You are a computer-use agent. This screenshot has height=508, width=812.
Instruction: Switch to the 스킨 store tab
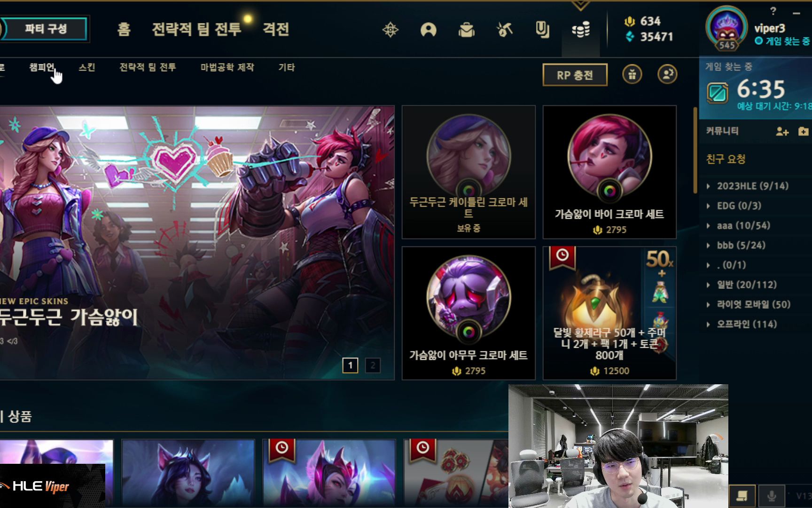[x=87, y=67]
